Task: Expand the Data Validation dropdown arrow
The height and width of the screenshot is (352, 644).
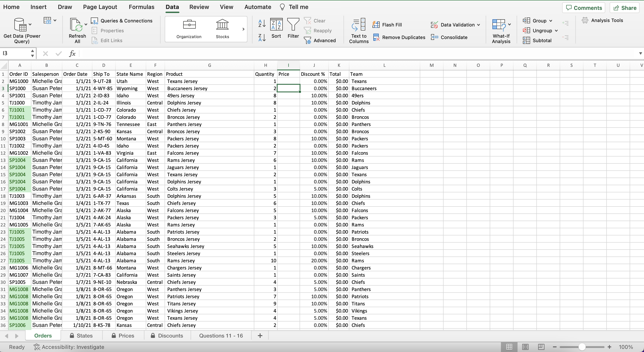Action: (479, 25)
